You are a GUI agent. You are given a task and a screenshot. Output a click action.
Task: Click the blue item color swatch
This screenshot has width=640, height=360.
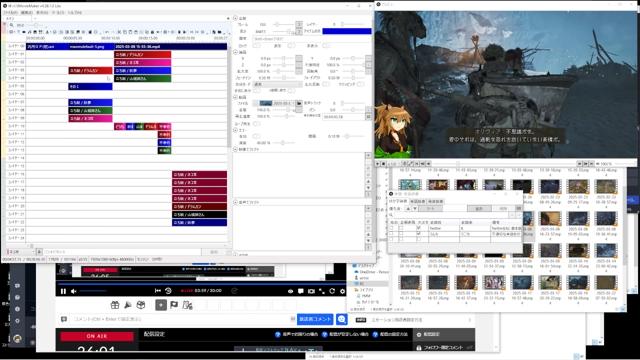tap(347, 31)
